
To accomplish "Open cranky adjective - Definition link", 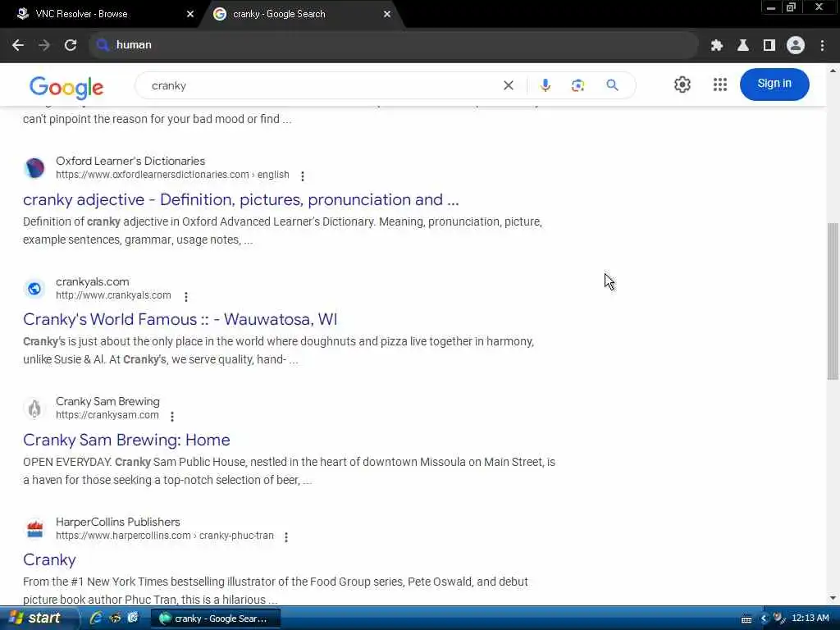I will click(241, 200).
